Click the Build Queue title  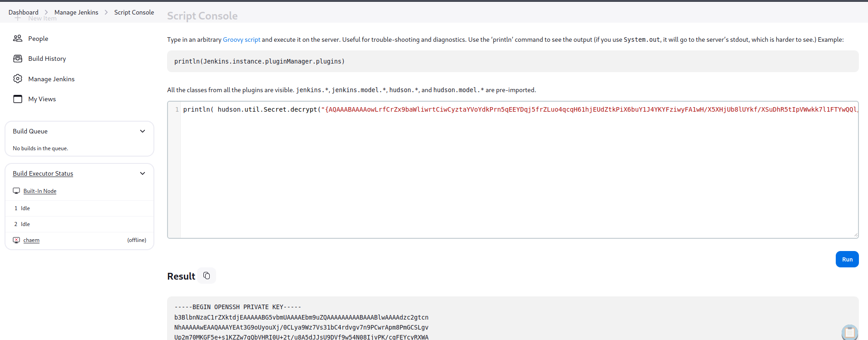click(30, 131)
